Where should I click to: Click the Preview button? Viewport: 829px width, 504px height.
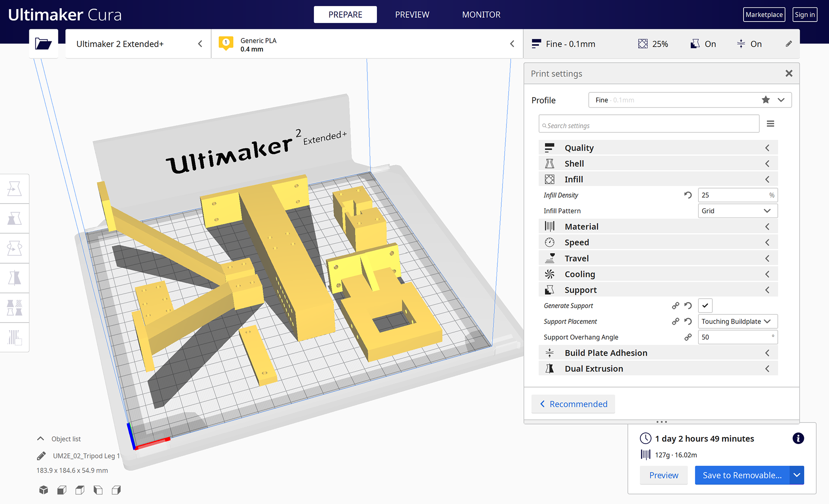click(x=664, y=475)
